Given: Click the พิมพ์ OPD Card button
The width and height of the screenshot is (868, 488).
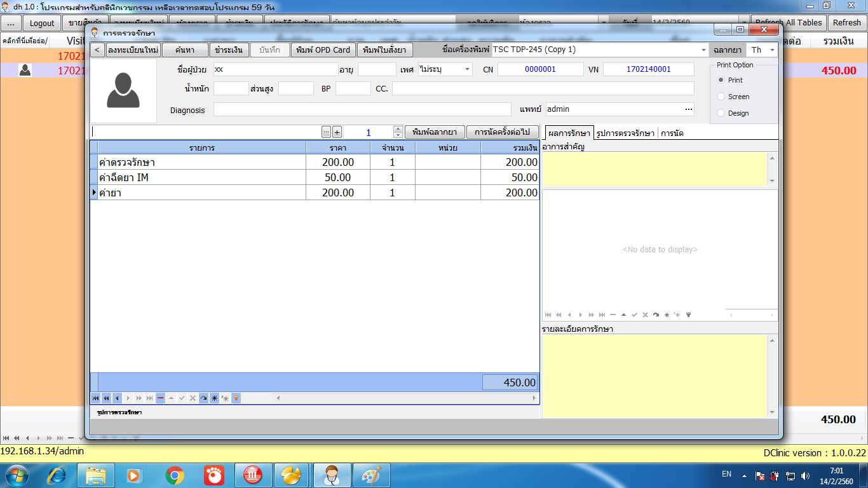Looking at the screenshot, I should [x=323, y=50].
